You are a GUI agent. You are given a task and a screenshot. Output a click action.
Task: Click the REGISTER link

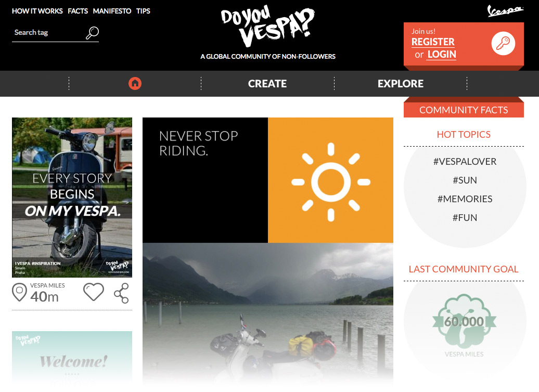point(433,42)
